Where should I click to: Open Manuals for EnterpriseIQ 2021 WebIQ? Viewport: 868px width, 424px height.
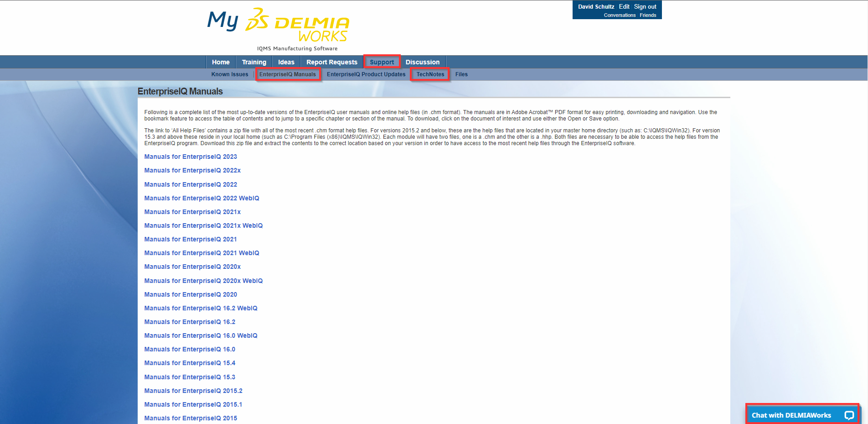tap(201, 253)
